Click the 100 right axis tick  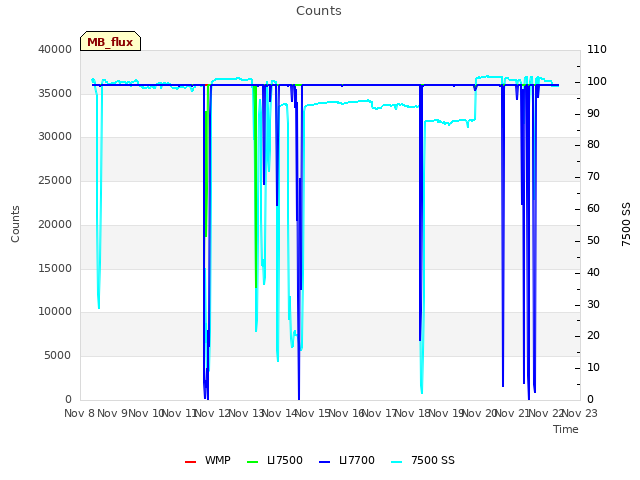(x=597, y=81)
